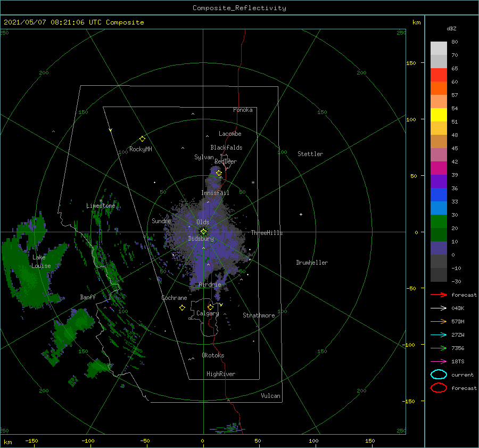This screenshot has width=479, height=448.
Task: Click the Cochrane label
Action: click(174, 298)
